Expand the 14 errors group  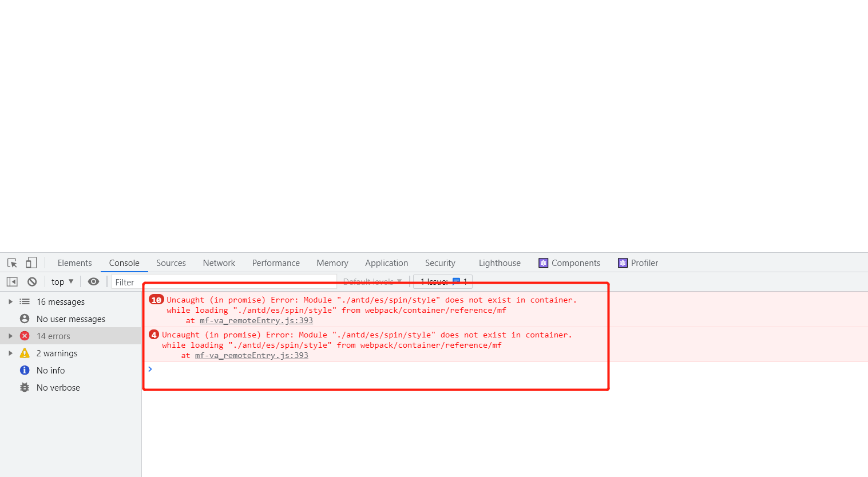pos(10,336)
